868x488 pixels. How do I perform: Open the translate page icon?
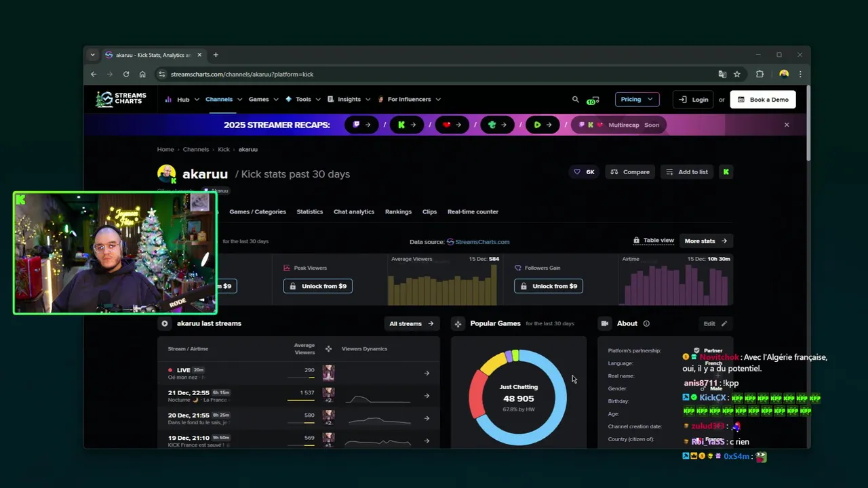click(722, 74)
